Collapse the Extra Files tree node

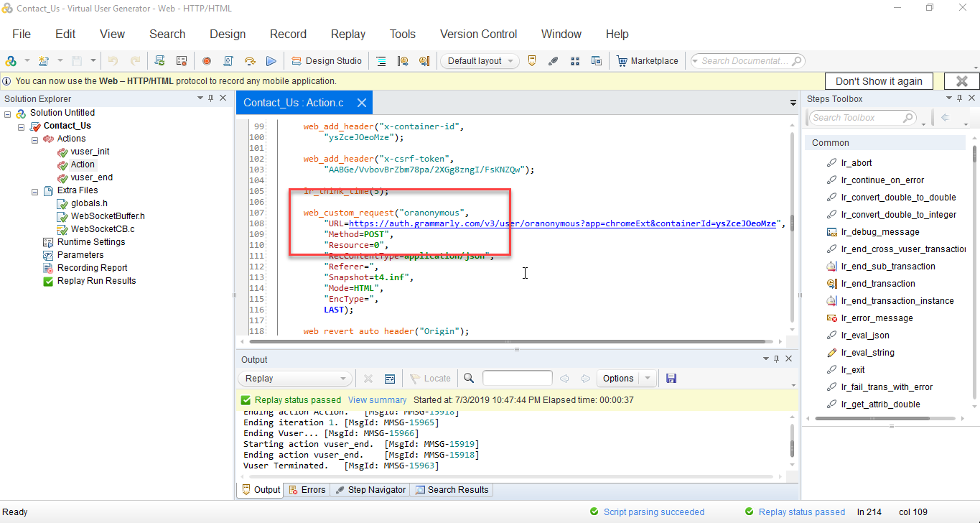34,190
